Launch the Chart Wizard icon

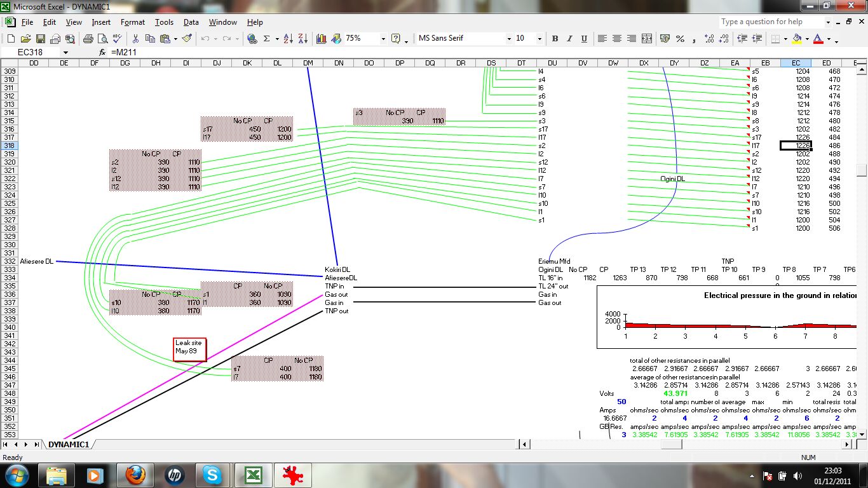click(x=322, y=39)
